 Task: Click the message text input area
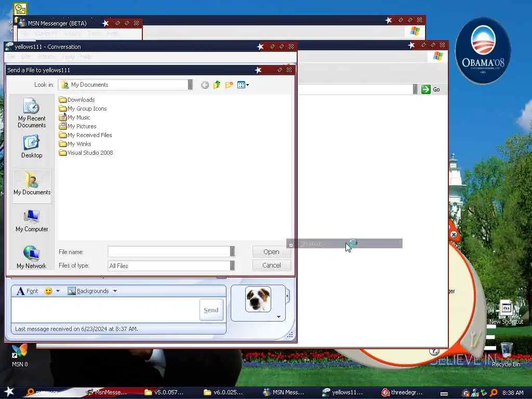click(105, 310)
